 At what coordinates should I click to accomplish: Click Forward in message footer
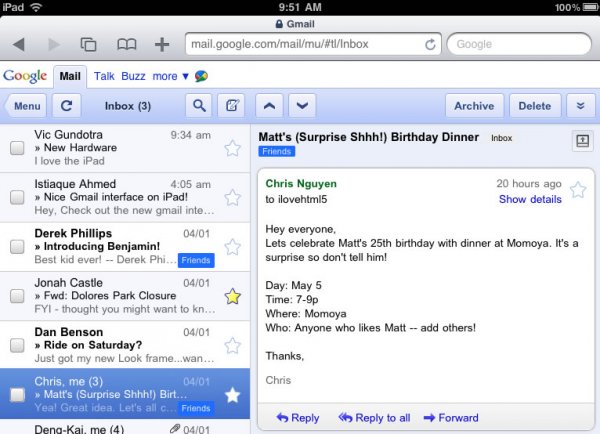(451, 418)
